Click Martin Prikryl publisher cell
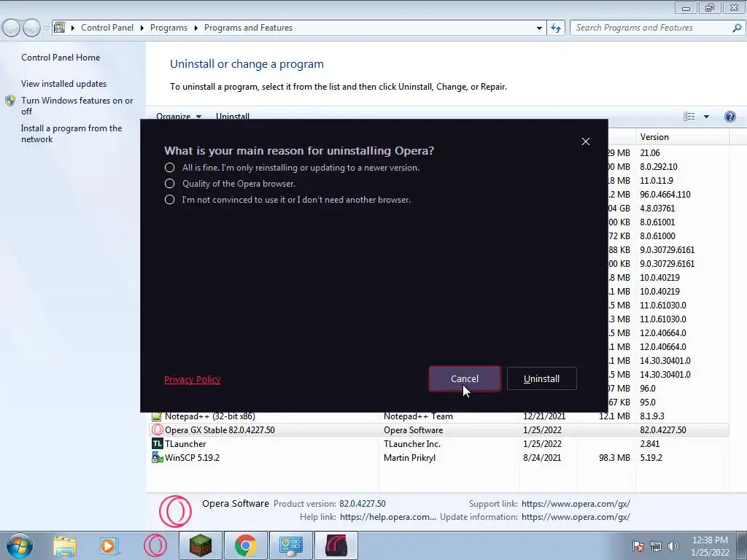The image size is (747, 560). click(x=410, y=458)
